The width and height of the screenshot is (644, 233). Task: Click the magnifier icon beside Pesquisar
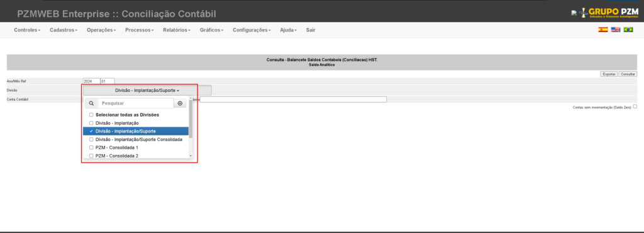[x=91, y=103]
